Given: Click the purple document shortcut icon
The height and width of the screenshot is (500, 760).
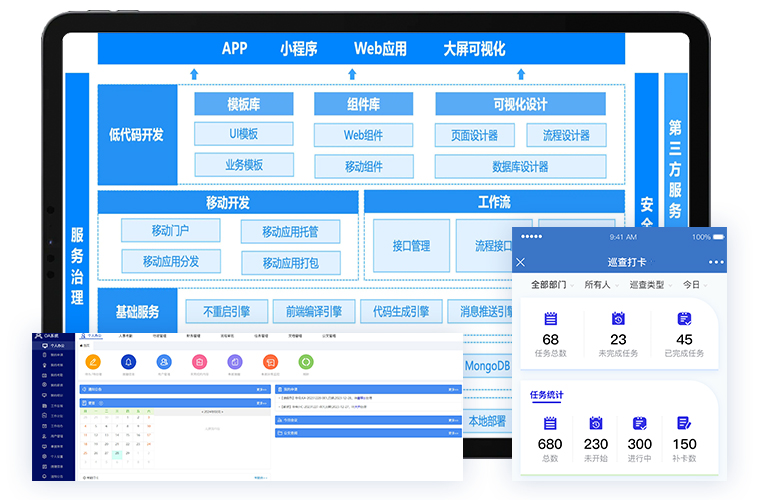Looking at the screenshot, I should [x=235, y=362].
